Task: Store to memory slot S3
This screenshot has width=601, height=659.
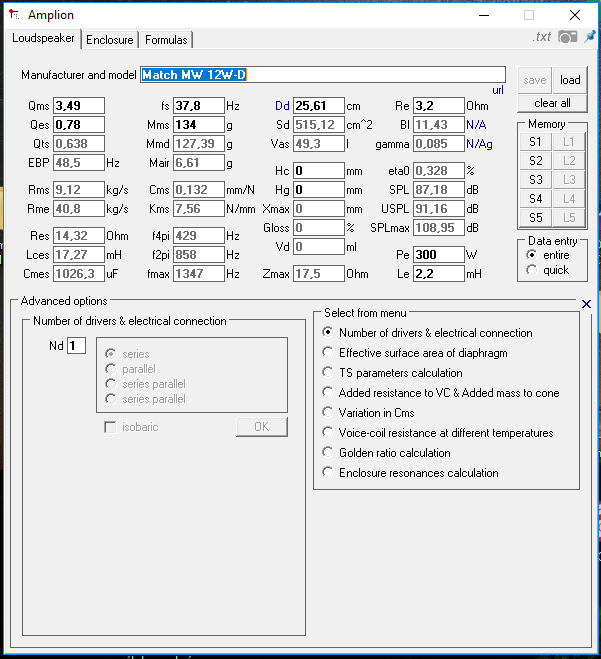Action: click(535, 180)
